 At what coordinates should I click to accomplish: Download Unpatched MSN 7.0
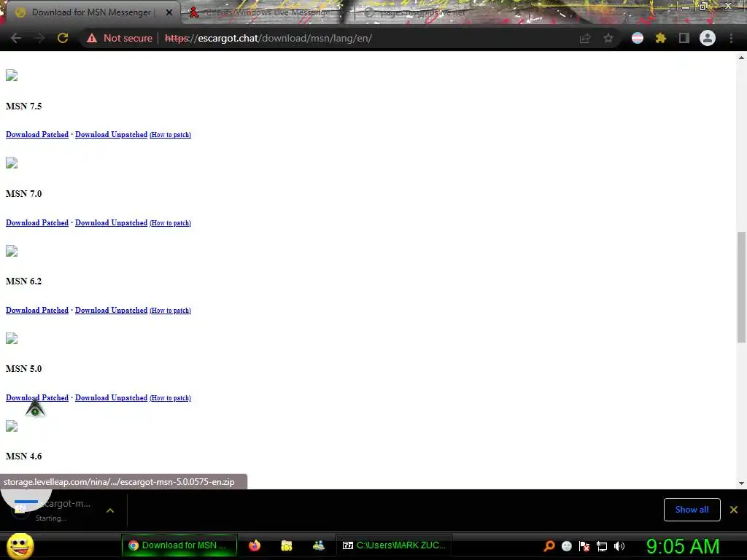(111, 223)
